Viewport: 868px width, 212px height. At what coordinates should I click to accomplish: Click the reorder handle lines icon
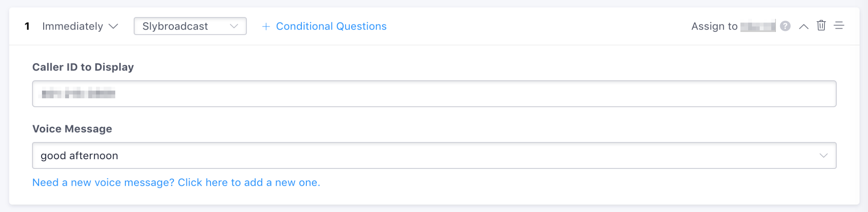[x=839, y=26]
